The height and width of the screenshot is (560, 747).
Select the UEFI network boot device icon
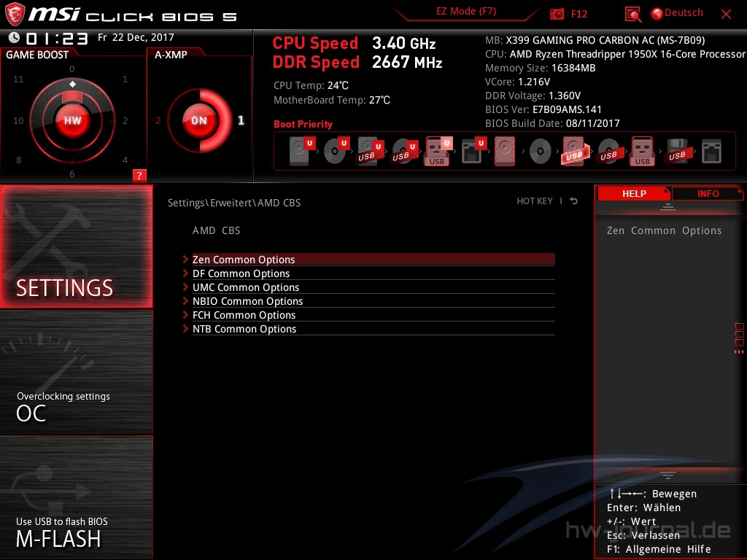(x=473, y=152)
